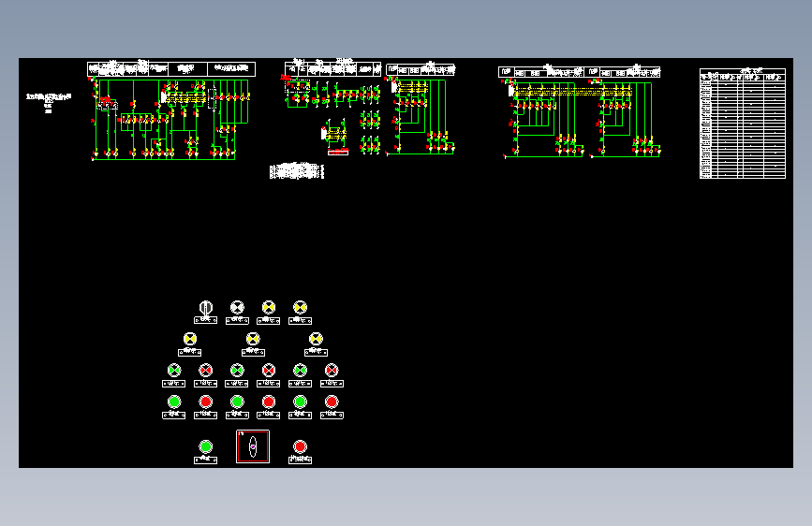Select the last yellow lamp in the top panel row

click(x=300, y=308)
